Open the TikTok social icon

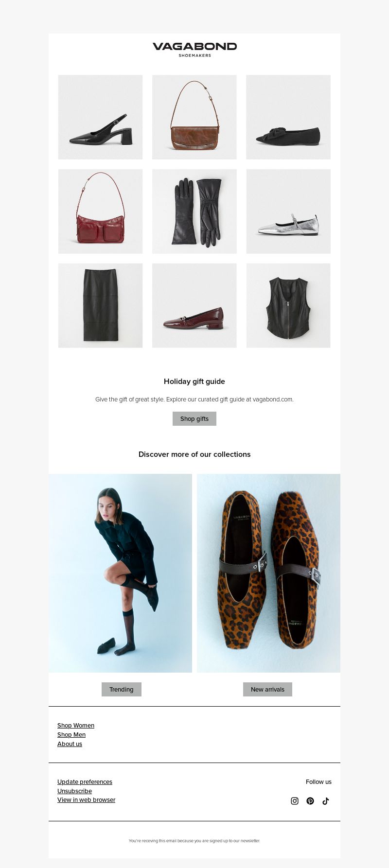pos(326,801)
